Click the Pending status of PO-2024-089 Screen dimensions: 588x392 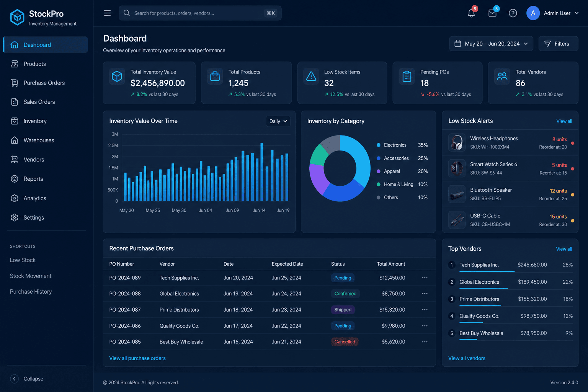343,278
